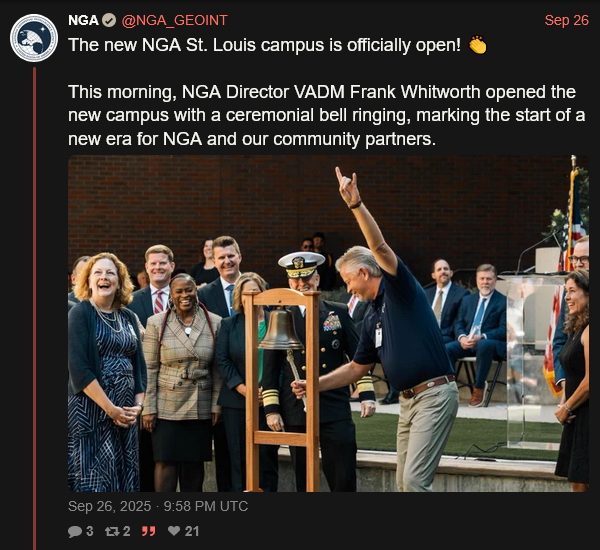The width and height of the screenshot is (600, 550).
Task: Click the reply speech bubble icon
Action: [x=75, y=531]
